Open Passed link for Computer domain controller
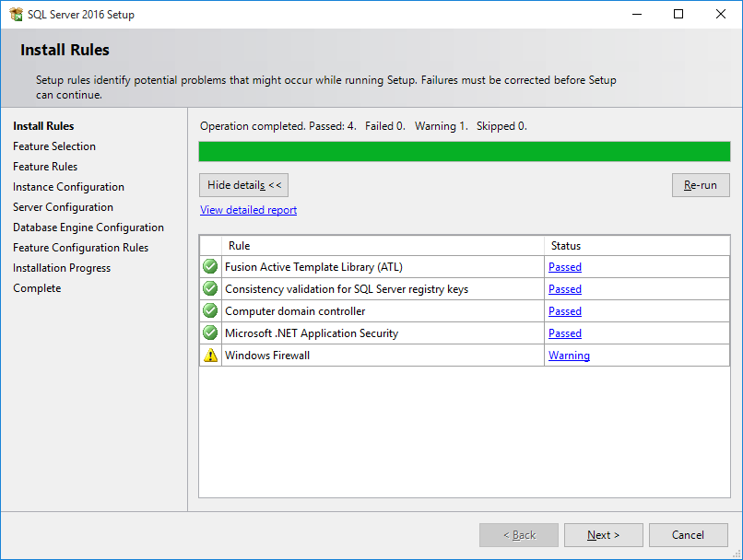743x560 pixels. pyautogui.click(x=564, y=311)
